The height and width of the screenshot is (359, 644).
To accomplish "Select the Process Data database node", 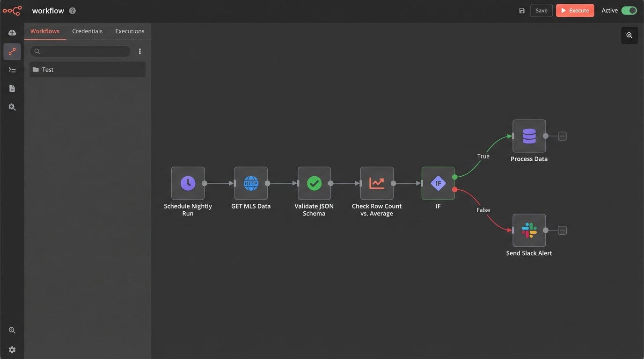I will (x=529, y=136).
